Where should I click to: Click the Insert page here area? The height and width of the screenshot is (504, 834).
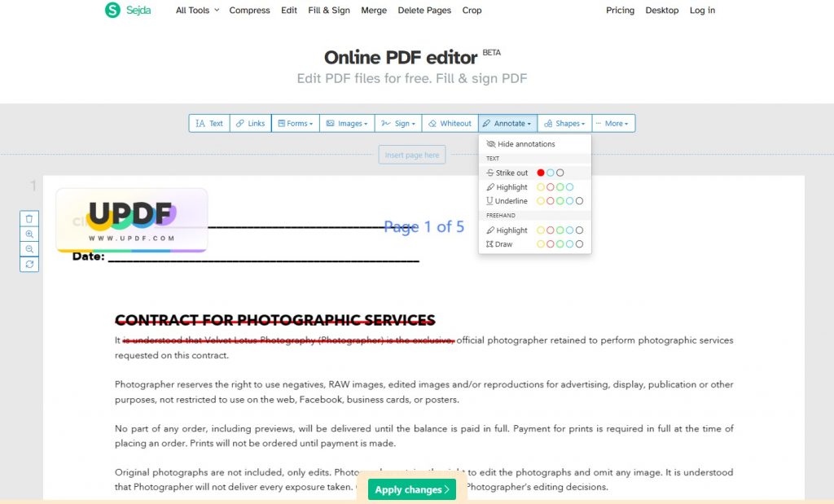coord(411,155)
